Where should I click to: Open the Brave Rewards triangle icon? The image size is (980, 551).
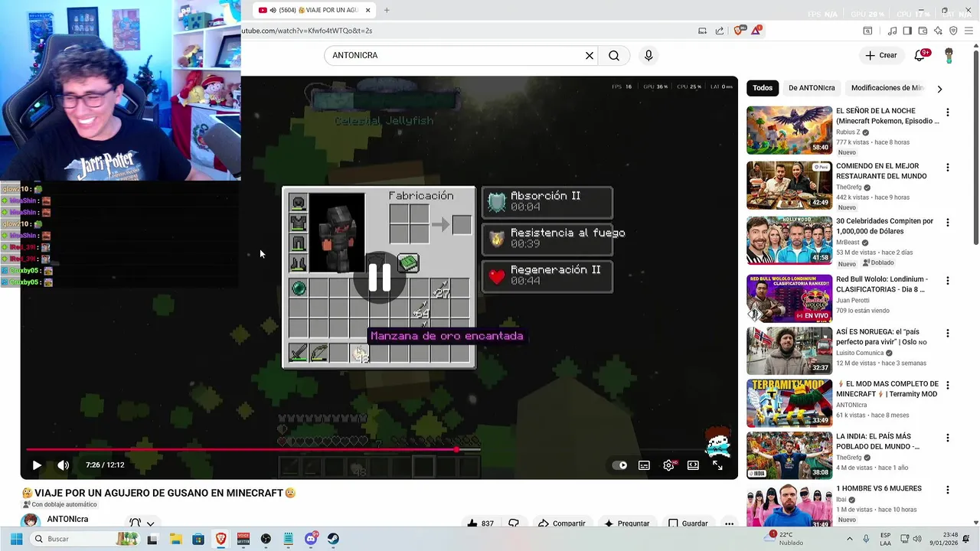tap(756, 31)
